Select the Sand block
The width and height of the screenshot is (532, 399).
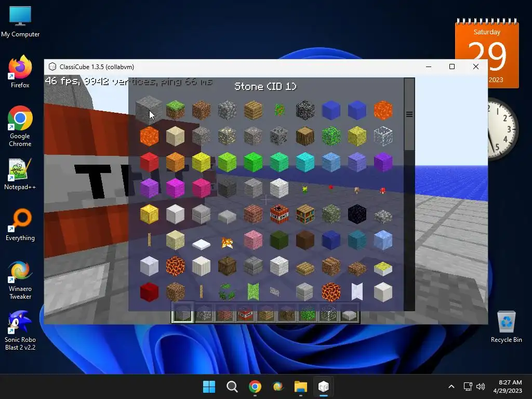(175, 136)
